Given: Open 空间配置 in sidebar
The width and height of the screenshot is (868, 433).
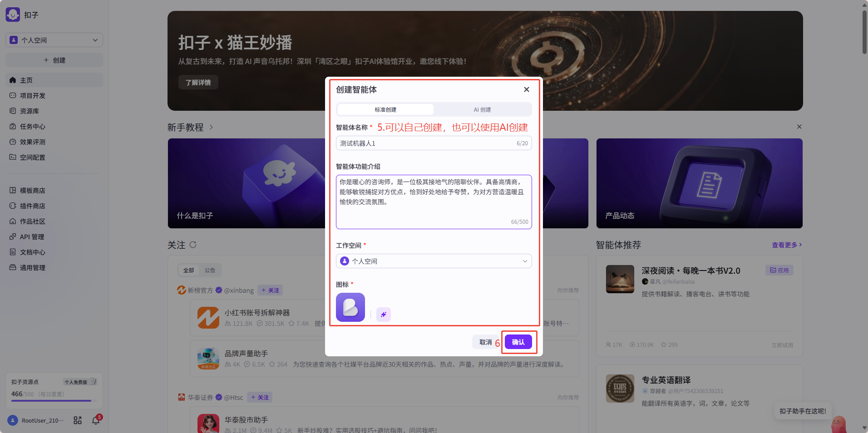Looking at the screenshot, I should (x=54, y=157).
